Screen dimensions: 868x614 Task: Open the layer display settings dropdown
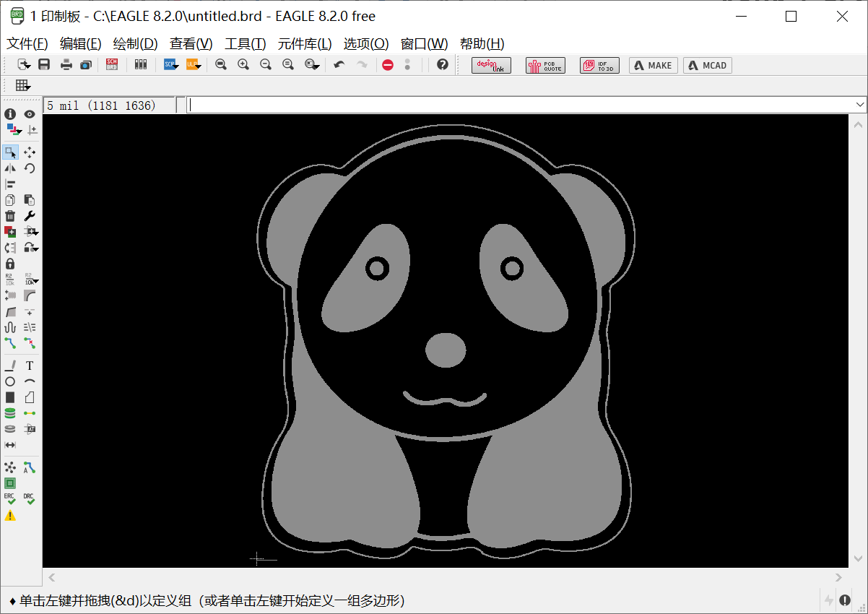click(x=13, y=130)
